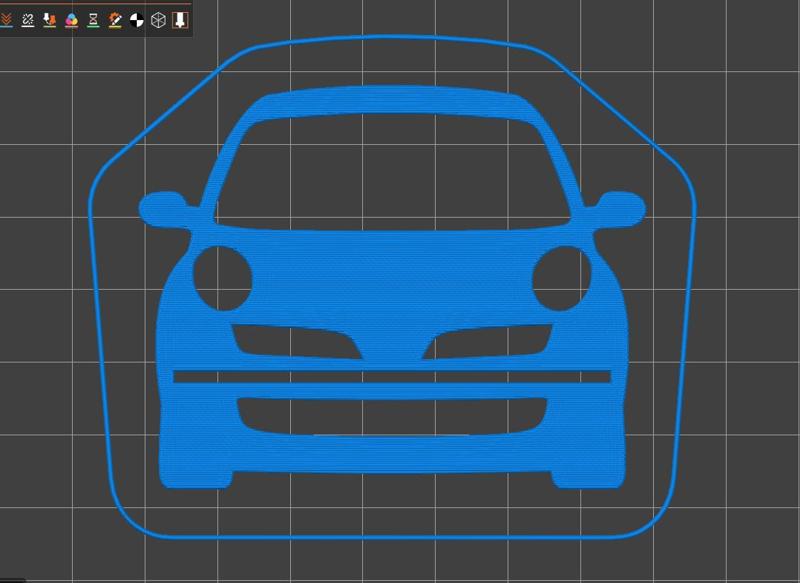Click the lower bumper air intake opening
This screenshot has height=583, width=800.
click(x=392, y=416)
